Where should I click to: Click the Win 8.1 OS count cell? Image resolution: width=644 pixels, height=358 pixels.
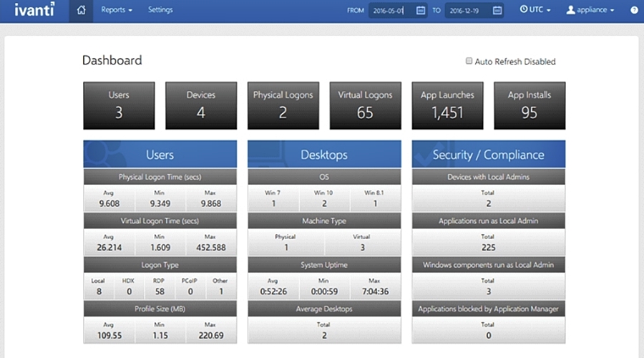[x=375, y=198]
